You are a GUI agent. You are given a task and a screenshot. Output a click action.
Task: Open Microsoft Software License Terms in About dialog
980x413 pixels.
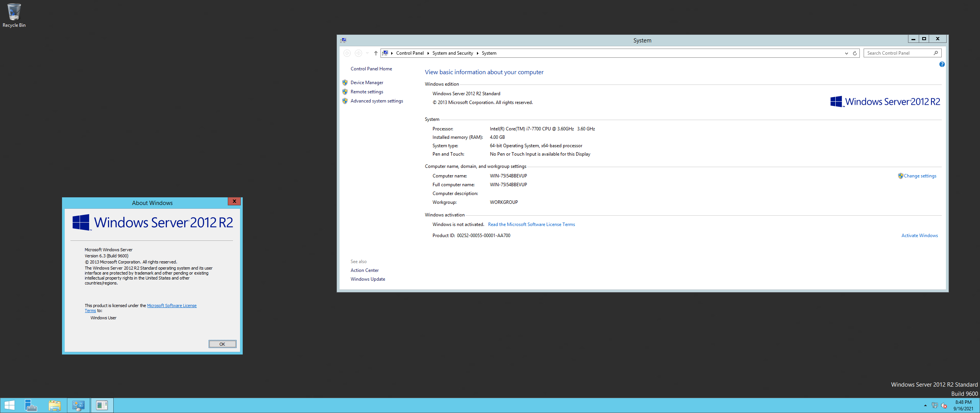click(x=172, y=306)
